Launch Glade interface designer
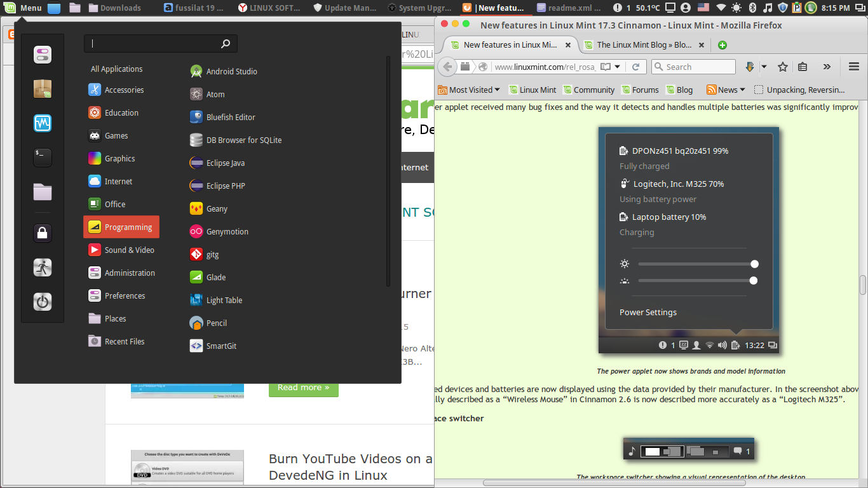 pos(208,278)
